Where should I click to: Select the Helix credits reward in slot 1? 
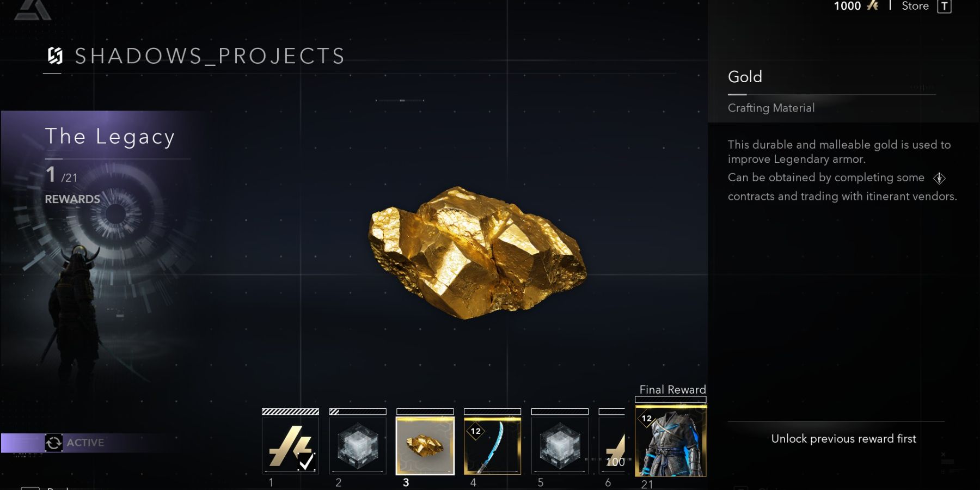tap(290, 445)
